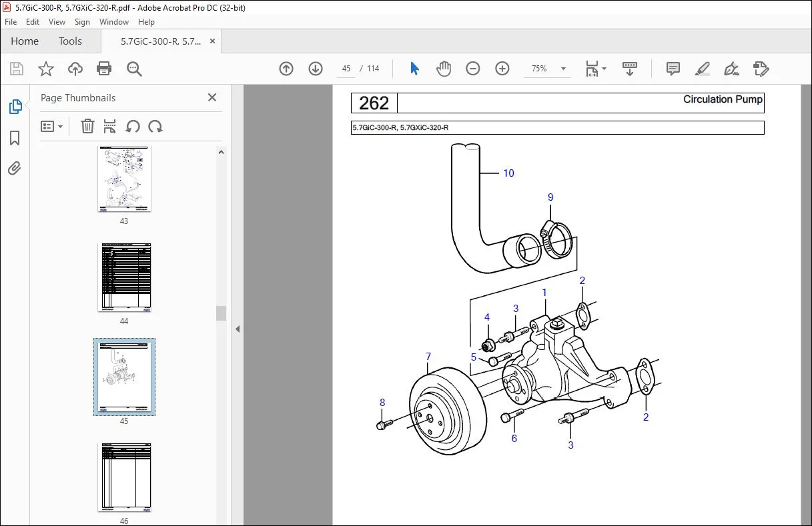The width and height of the screenshot is (812, 526).
Task: Rotate page counterclockwise in thumbnails panel
Action: pos(133,126)
